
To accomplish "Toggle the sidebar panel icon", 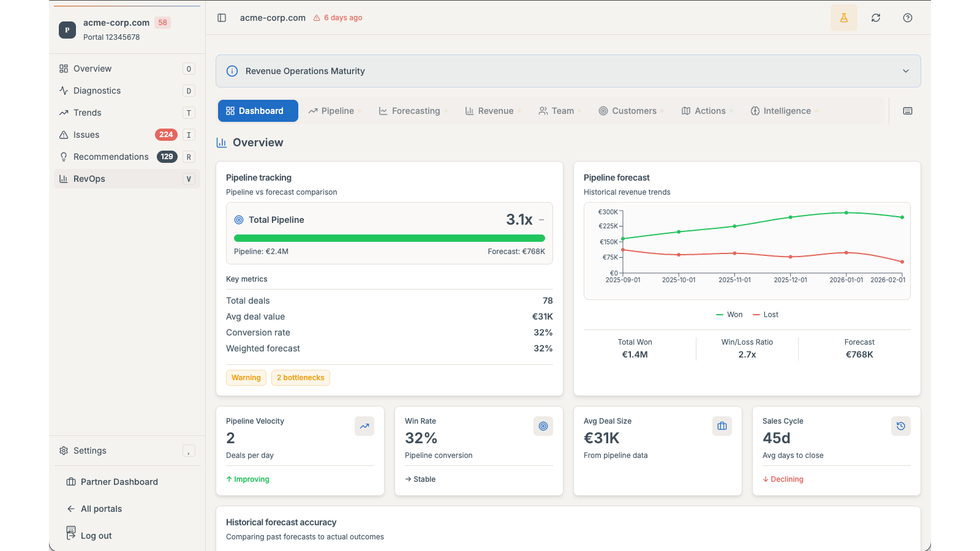I will [222, 18].
